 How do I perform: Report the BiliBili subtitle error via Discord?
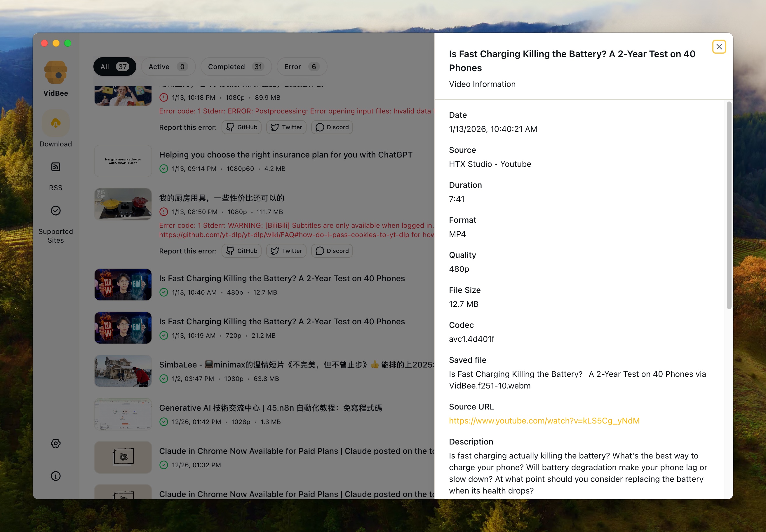332,251
